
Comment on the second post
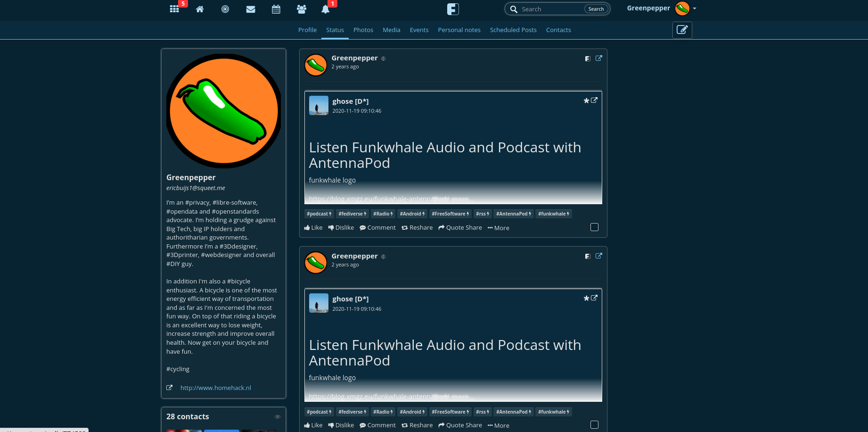point(377,425)
